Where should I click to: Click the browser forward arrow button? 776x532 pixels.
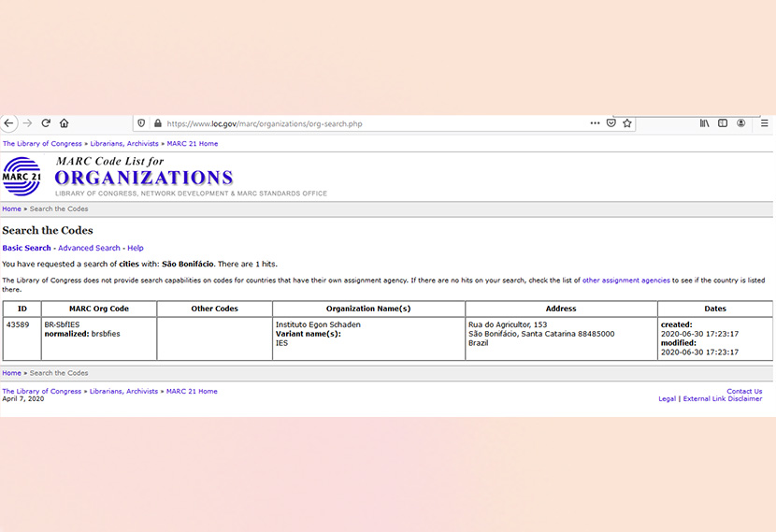point(28,123)
